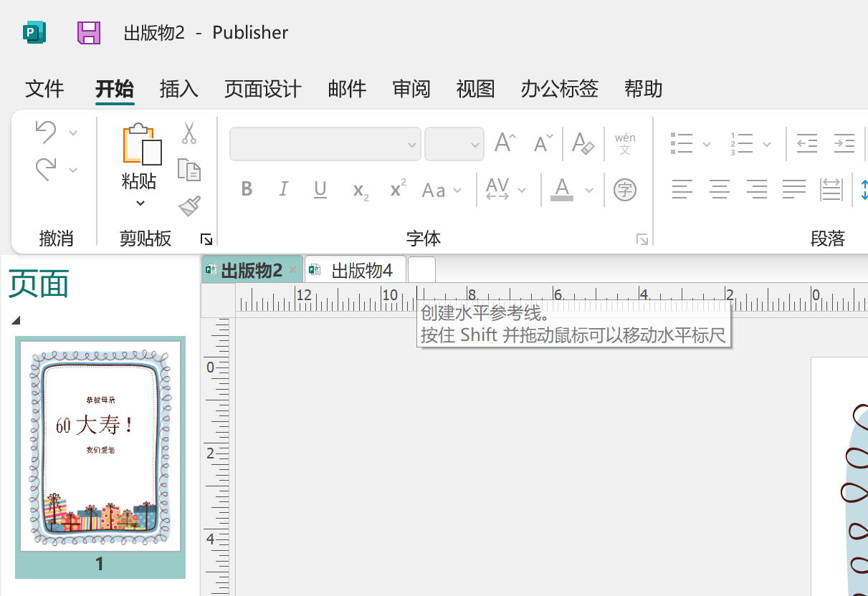Screen dimensions: 868x596
Task: Open the numbering style dropdown arrow
Action: 767,145
